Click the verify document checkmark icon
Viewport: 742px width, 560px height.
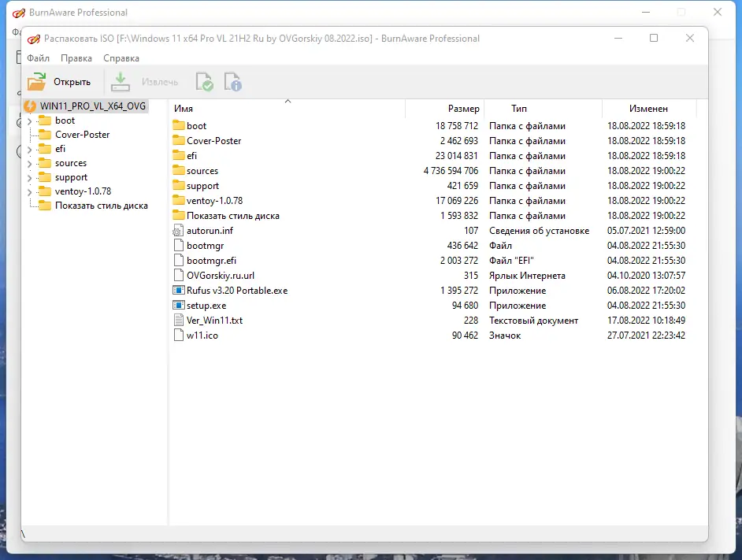[205, 81]
